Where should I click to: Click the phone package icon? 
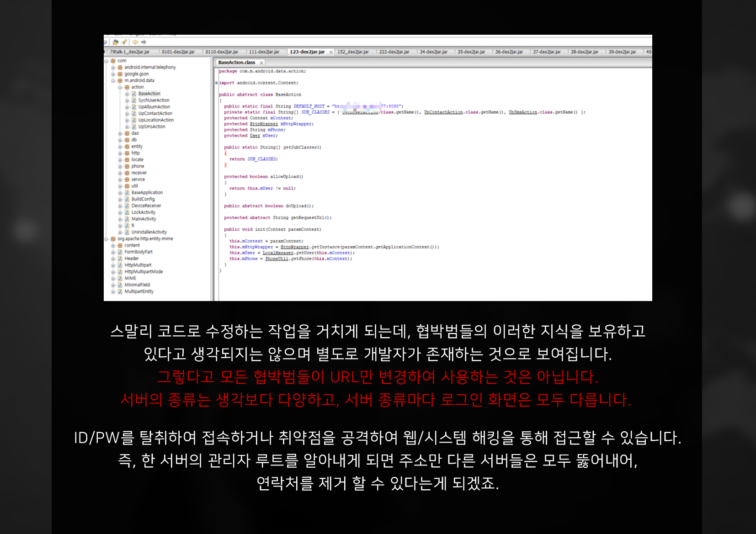tap(127, 166)
